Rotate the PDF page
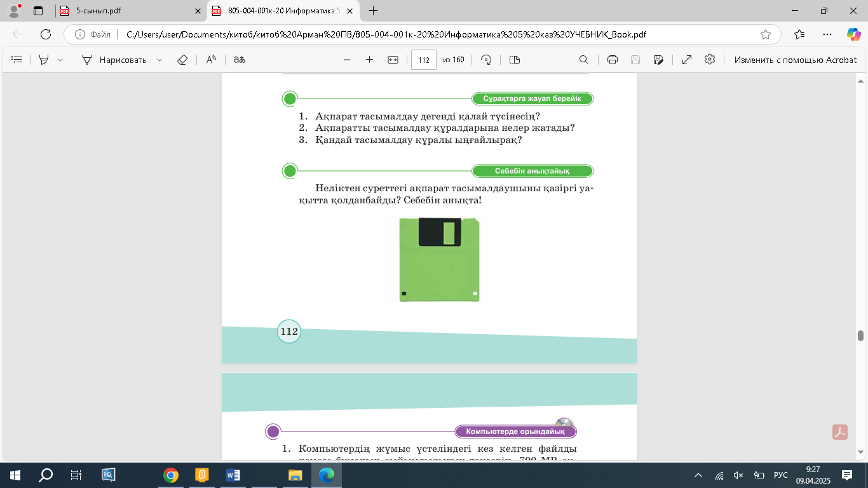The height and width of the screenshot is (488, 868). click(486, 60)
